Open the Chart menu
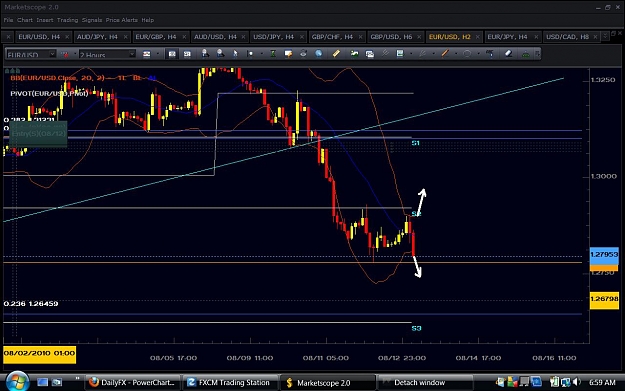The image size is (625, 391). click(25, 20)
